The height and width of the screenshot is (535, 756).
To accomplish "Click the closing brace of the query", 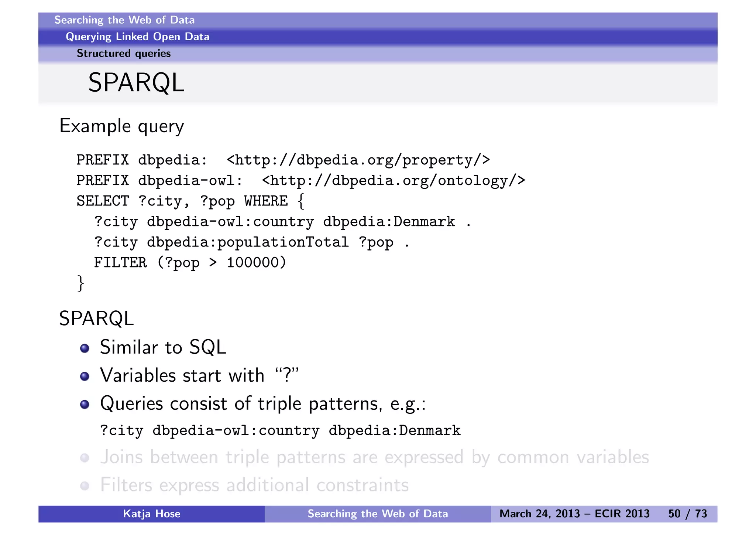I will pyautogui.click(x=80, y=283).
